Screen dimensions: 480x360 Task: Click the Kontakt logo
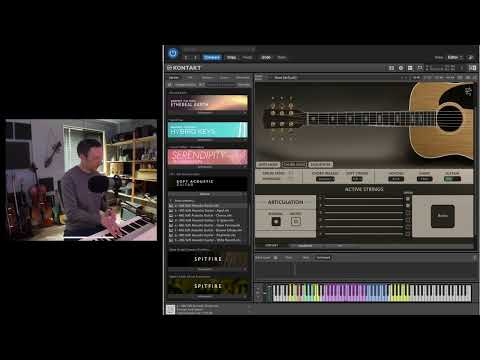[x=184, y=68]
